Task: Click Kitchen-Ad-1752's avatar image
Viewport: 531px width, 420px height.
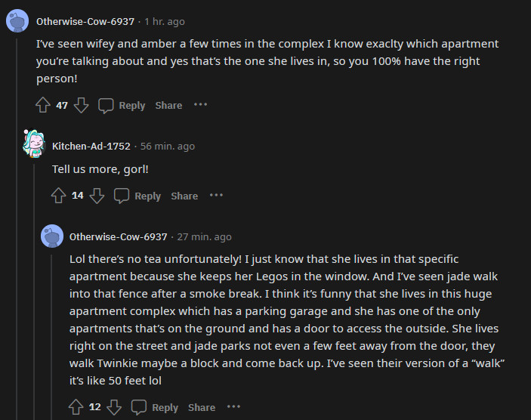Action: (x=34, y=144)
